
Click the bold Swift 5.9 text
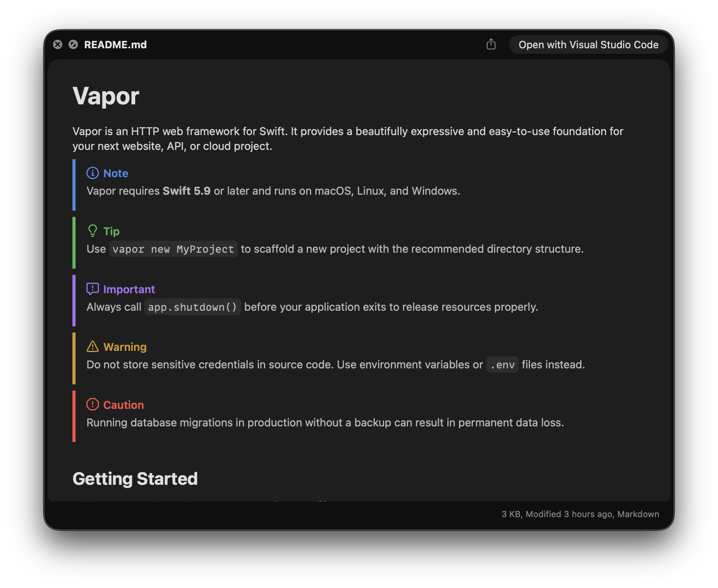pyautogui.click(x=186, y=191)
